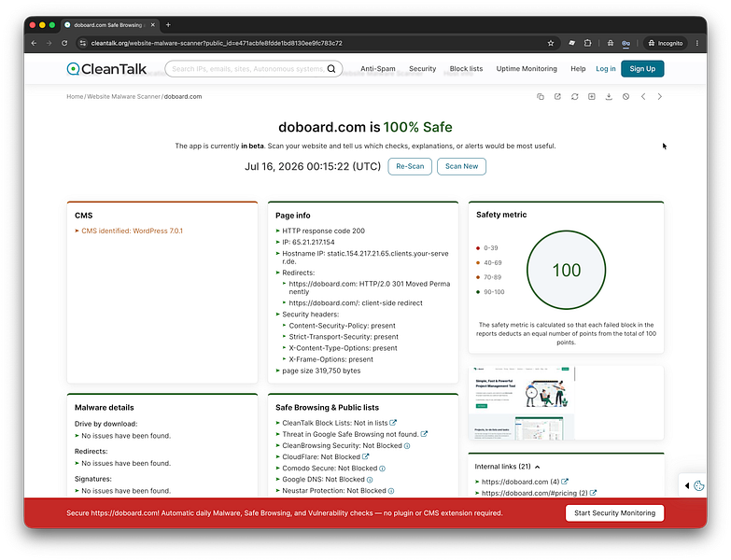Click 'Strict-Transport-Security: present' text
The image size is (731, 560).
344,337
